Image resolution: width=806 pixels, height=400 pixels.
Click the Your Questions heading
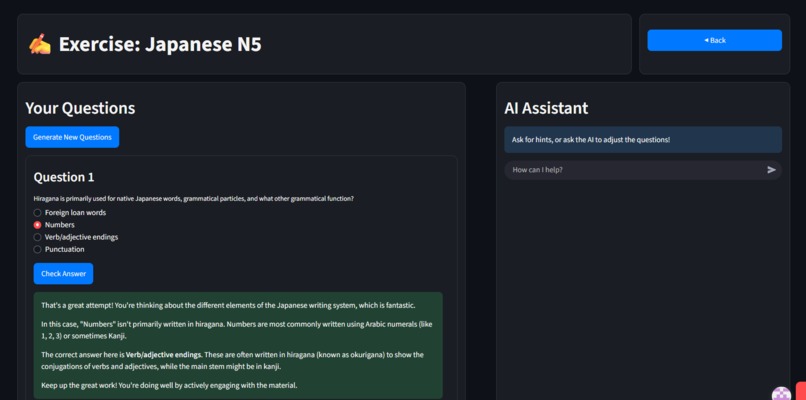(80, 108)
